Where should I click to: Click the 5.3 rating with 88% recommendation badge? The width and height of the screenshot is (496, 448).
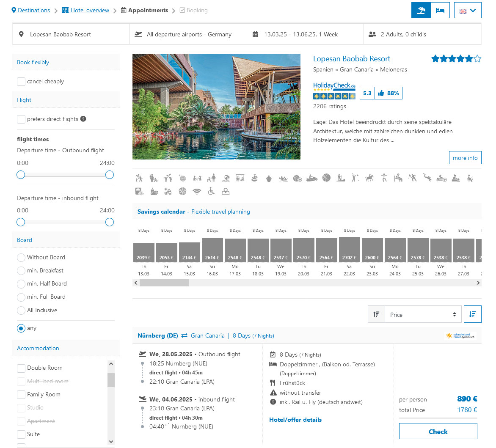pos(381,93)
